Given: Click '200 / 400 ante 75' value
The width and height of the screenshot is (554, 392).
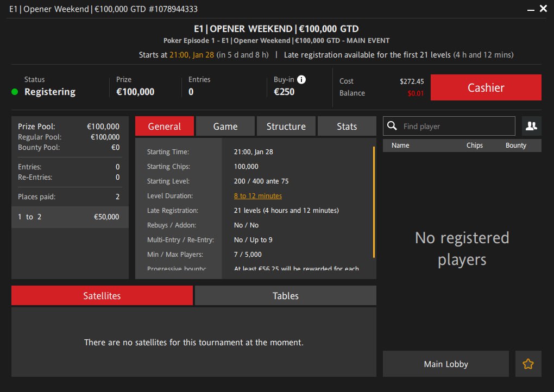Looking at the screenshot, I should point(261,181).
